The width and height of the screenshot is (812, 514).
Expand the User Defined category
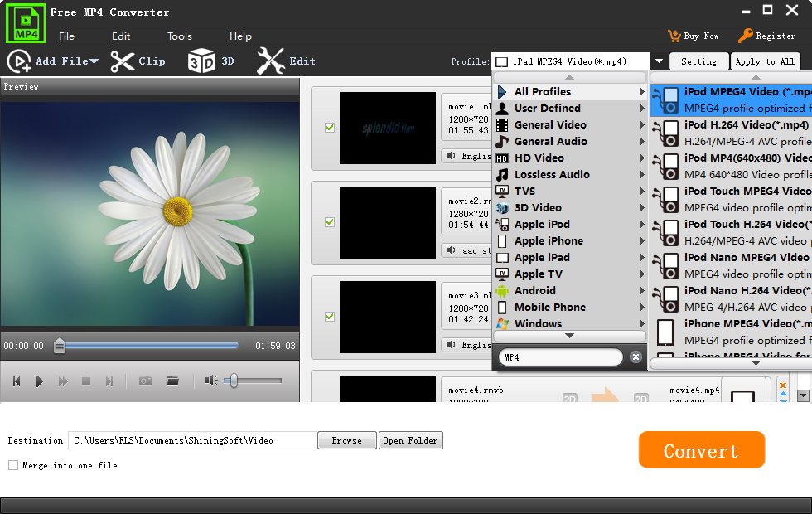[x=571, y=109]
